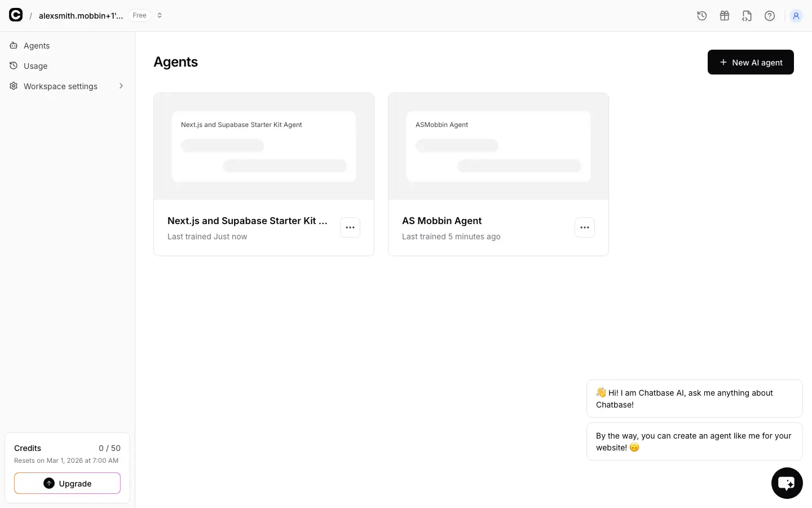Expand the workspace switcher arrows
Viewport: 812px width, 508px height.
click(x=160, y=15)
